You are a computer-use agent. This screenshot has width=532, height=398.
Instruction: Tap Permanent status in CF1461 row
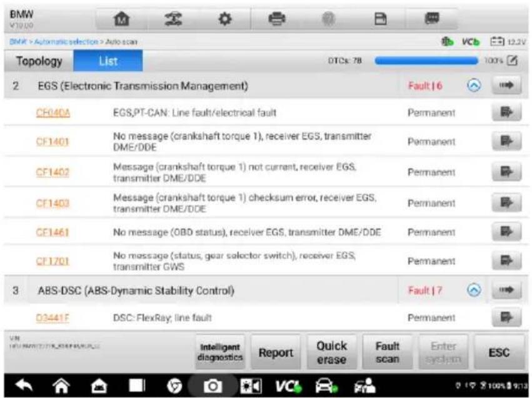pyautogui.click(x=431, y=232)
